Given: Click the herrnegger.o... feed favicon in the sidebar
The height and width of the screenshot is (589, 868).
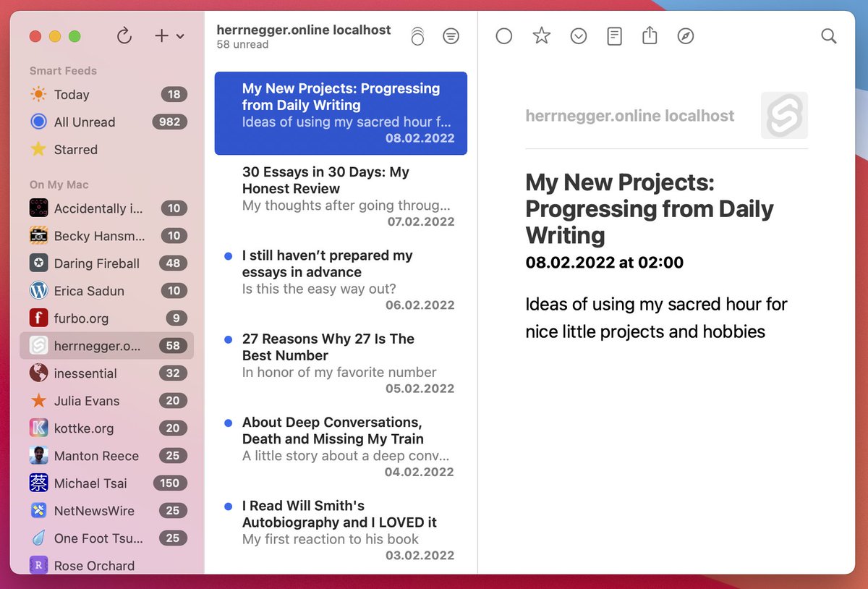Looking at the screenshot, I should (38, 346).
